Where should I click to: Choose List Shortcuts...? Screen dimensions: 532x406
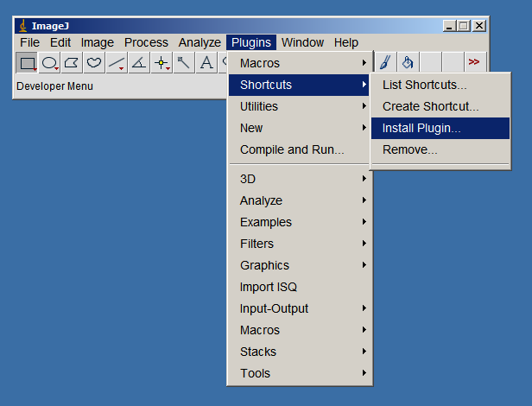[440, 85]
